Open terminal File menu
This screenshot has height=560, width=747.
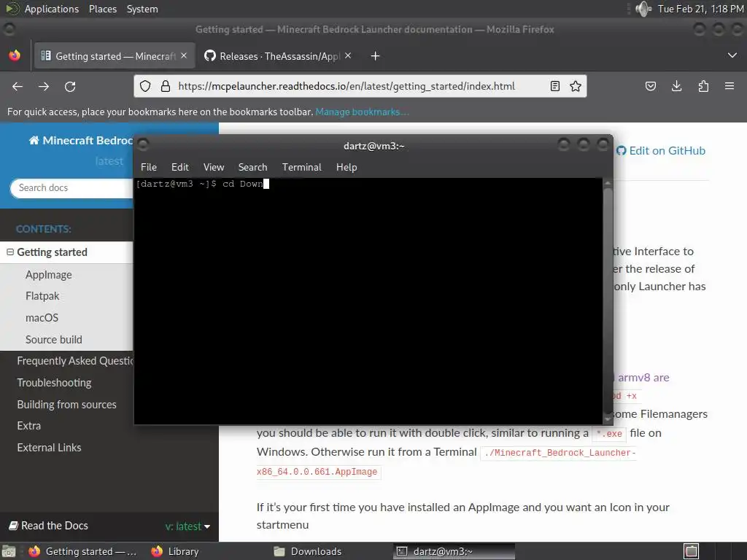(149, 167)
